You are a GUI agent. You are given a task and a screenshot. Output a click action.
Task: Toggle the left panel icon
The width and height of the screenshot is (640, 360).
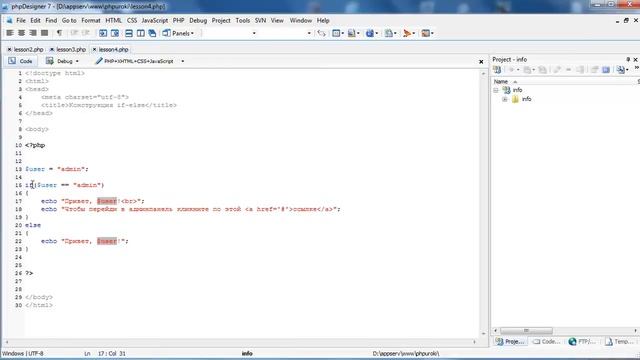coord(103,33)
